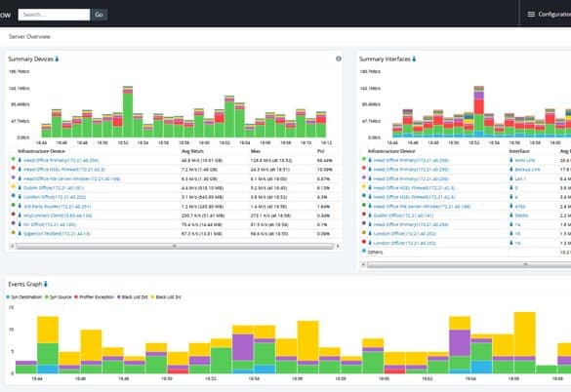This screenshot has width=571, height=392.
Task: Sort Summary Devices by Infrastructure Device column
Action: [41, 151]
